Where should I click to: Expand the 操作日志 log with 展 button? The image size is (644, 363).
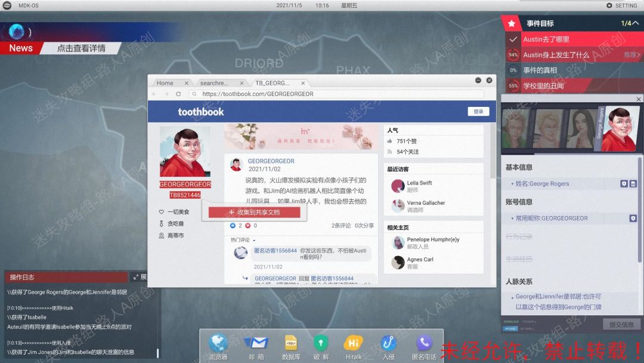pyautogui.click(x=140, y=277)
